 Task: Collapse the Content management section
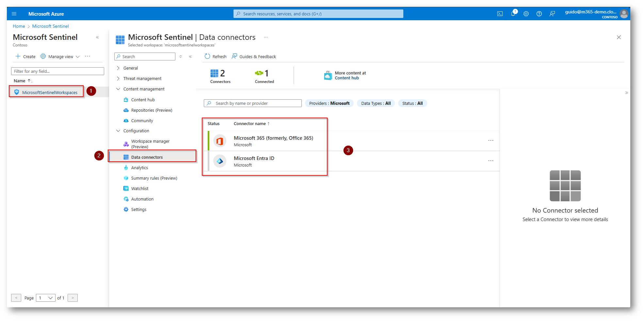coord(140,89)
